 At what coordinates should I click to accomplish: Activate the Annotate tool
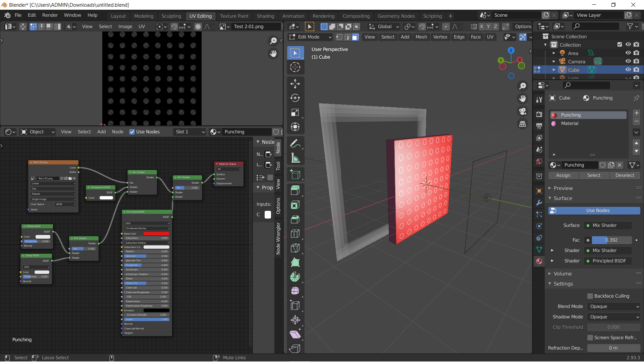click(295, 143)
